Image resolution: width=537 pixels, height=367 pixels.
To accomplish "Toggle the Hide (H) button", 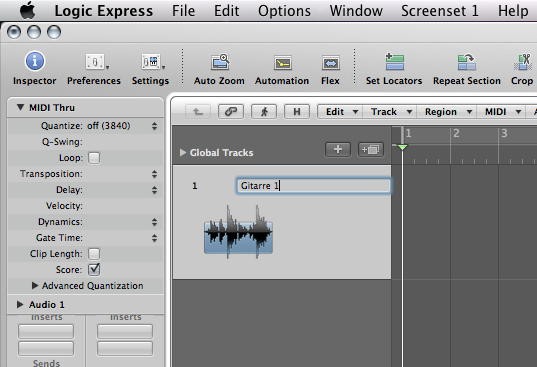I will (x=297, y=112).
